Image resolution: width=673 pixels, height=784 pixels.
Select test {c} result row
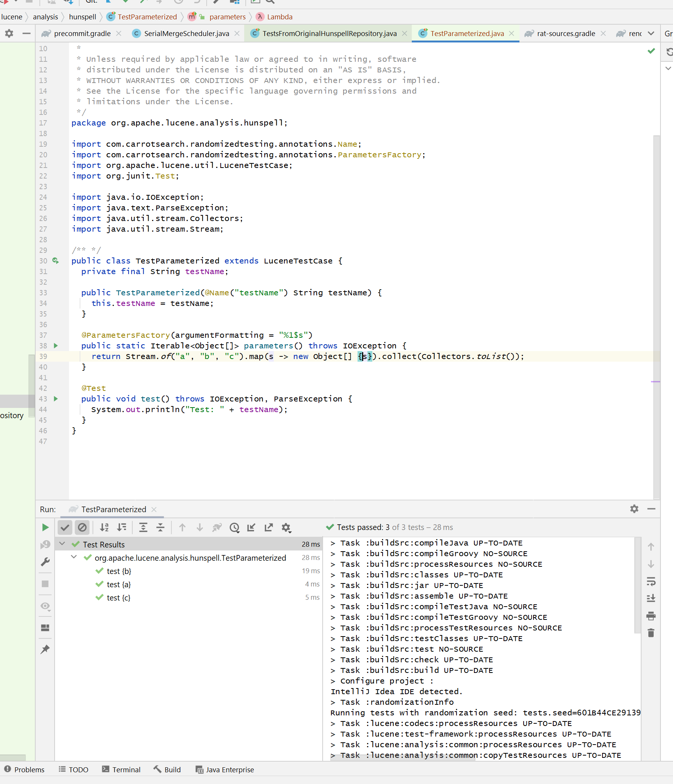click(x=188, y=597)
